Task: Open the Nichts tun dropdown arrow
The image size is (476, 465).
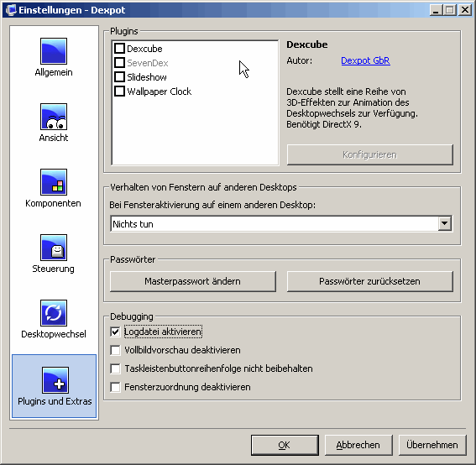Action: (445, 224)
